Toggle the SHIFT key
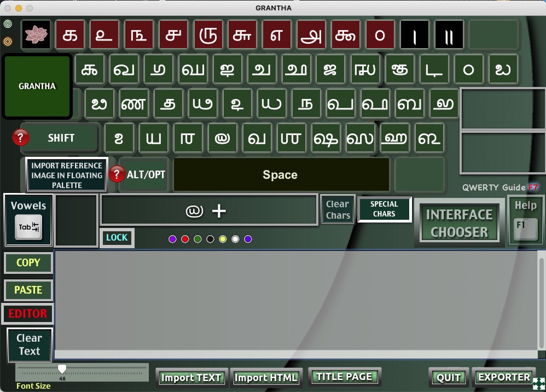 point(61,138)
